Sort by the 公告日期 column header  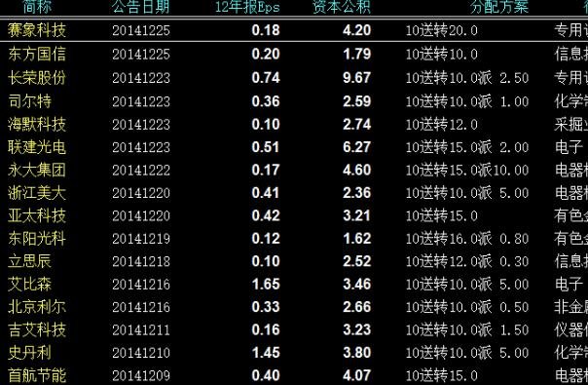pos(140,7)
